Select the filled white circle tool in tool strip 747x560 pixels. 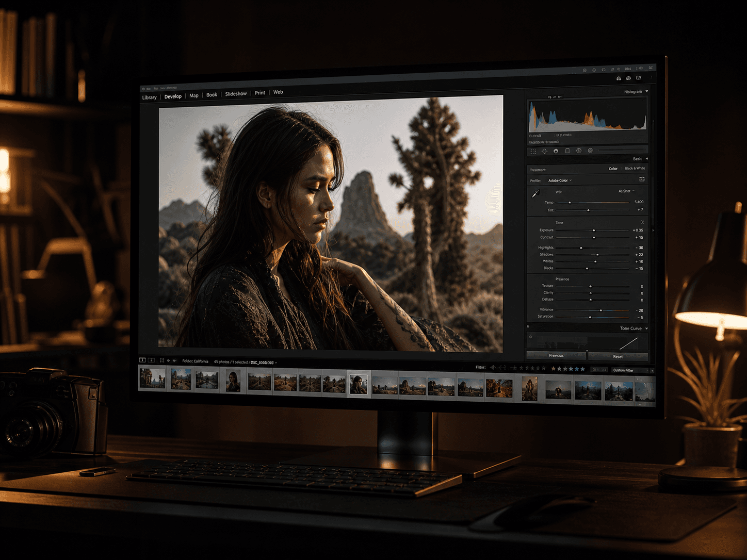556,151
